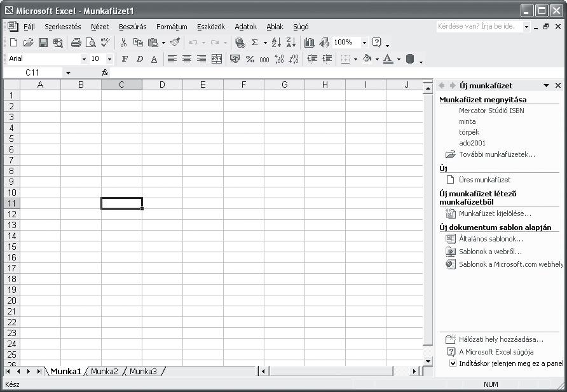
Task: Decrease the cell indent
Action: 312,59
